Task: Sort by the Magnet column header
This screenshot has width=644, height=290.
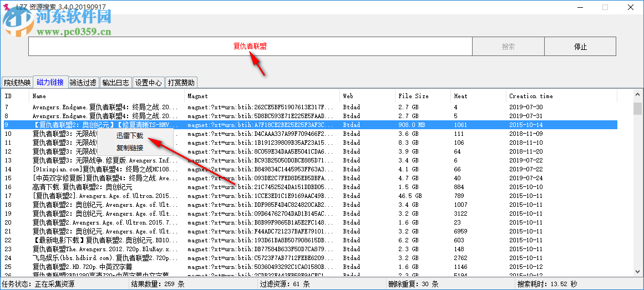Action: [x=262, y=96]
